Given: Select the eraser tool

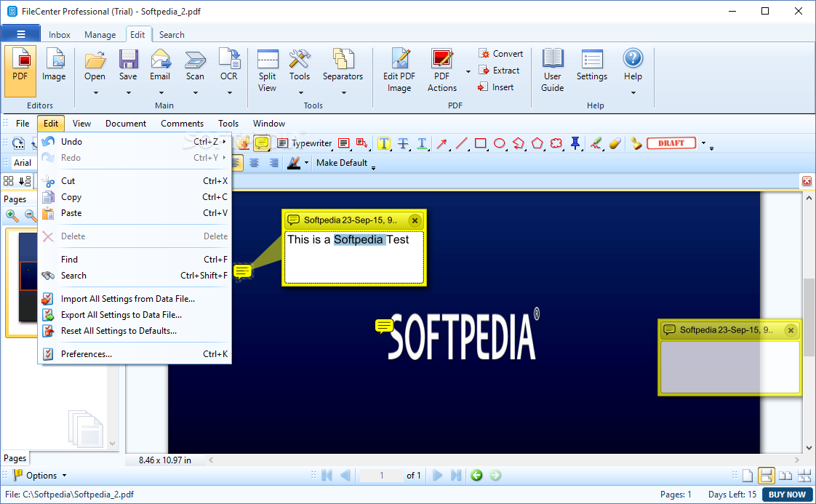Looking at the screenshot, I should tap(615, 143).
